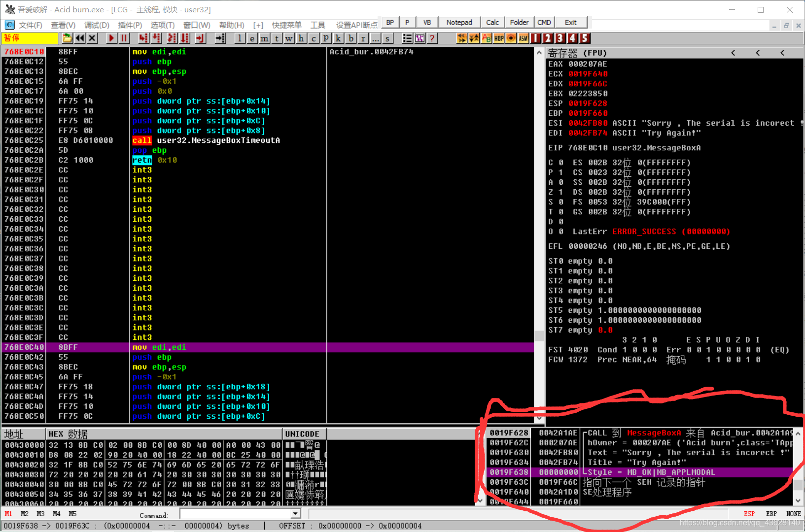Select ESP stack-relative mode
Image resolution: width=805 pixels, height=532 pixels.
(749, 514)
